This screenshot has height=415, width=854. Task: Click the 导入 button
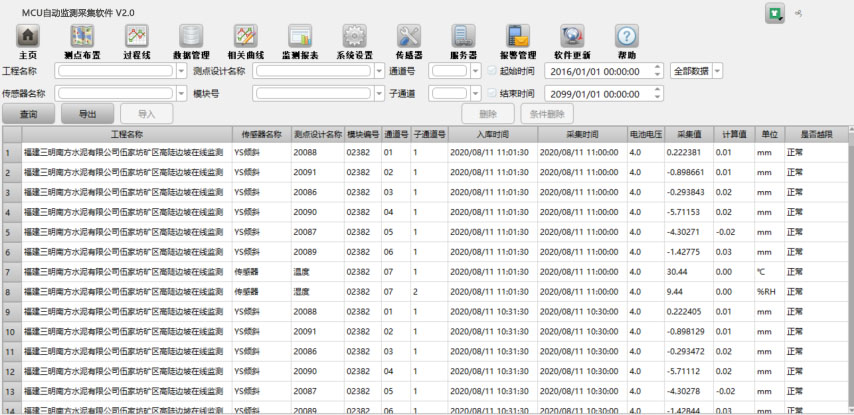[147, 114]
